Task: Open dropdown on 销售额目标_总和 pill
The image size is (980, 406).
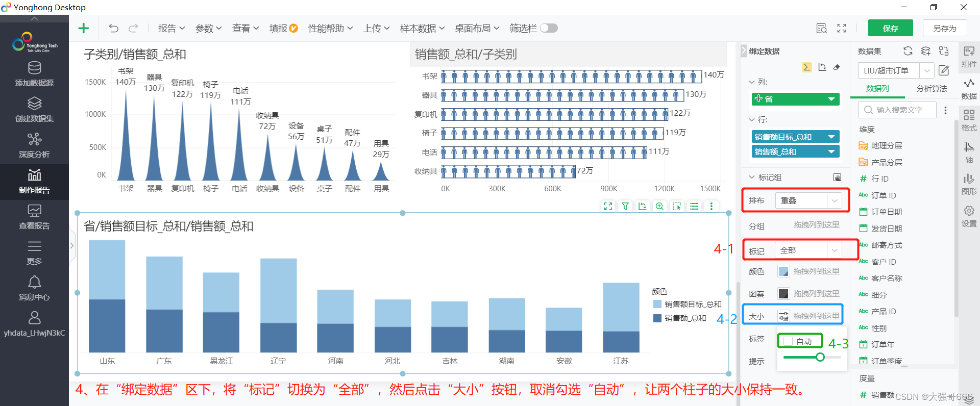Action: click(831, 137)
